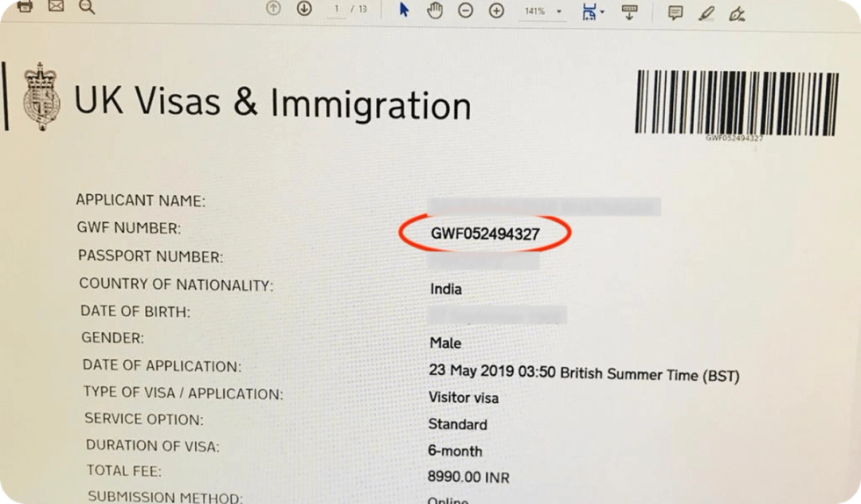Click the page number field showing 1
Image resolution: width=861 pixels, height=504 pixels.
[336, 10]
